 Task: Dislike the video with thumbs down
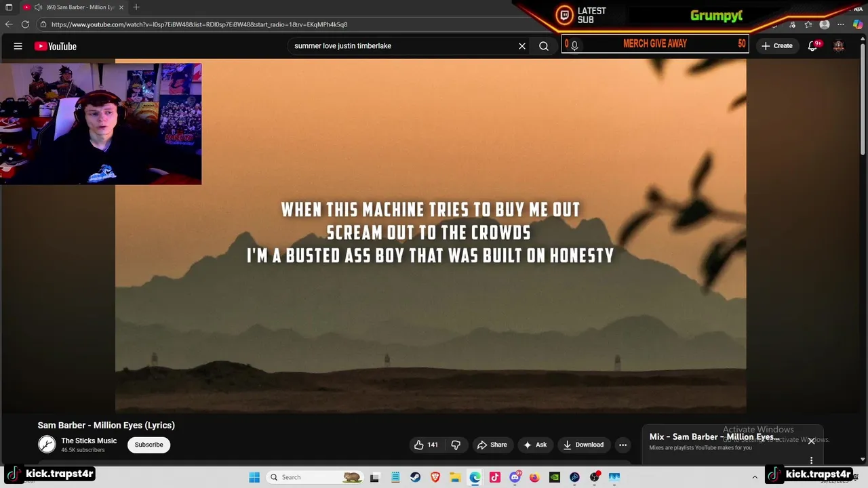456,445
